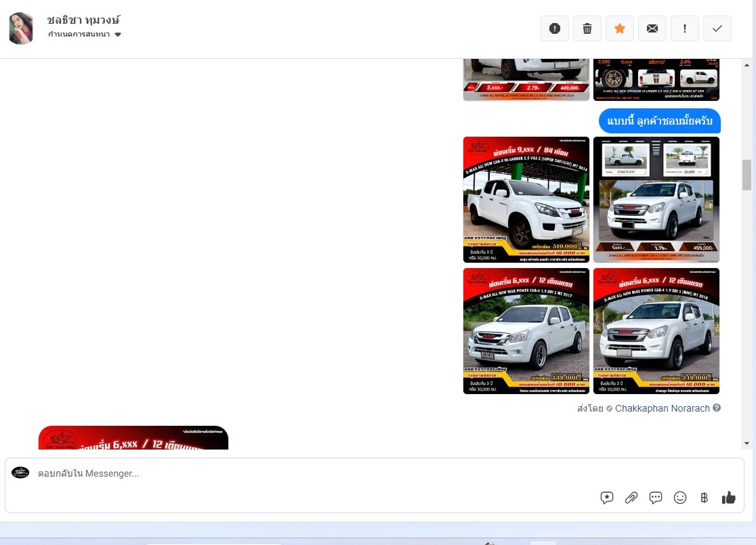Mark conversation done with the checkmark icon
Viewport: 756px width, 545px height.
coord(717,28)
